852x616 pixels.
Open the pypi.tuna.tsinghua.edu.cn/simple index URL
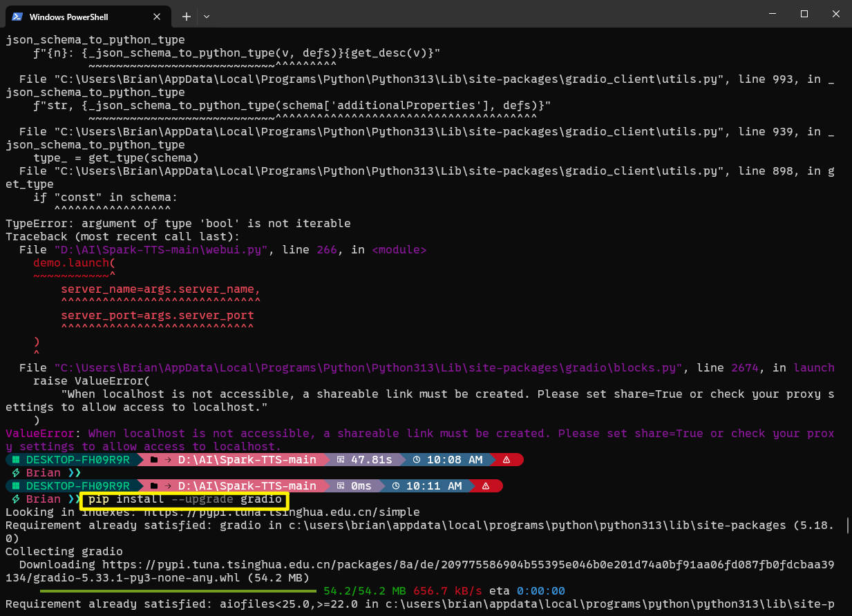(x=281, y=512)
